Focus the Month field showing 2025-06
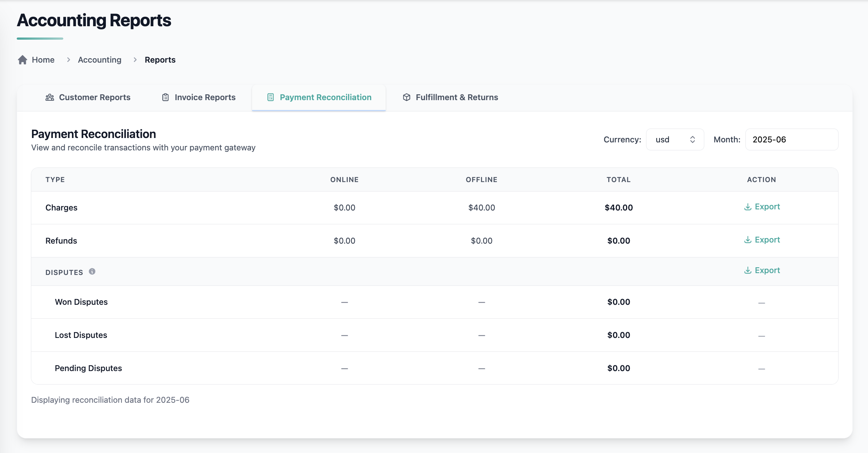 792,139
